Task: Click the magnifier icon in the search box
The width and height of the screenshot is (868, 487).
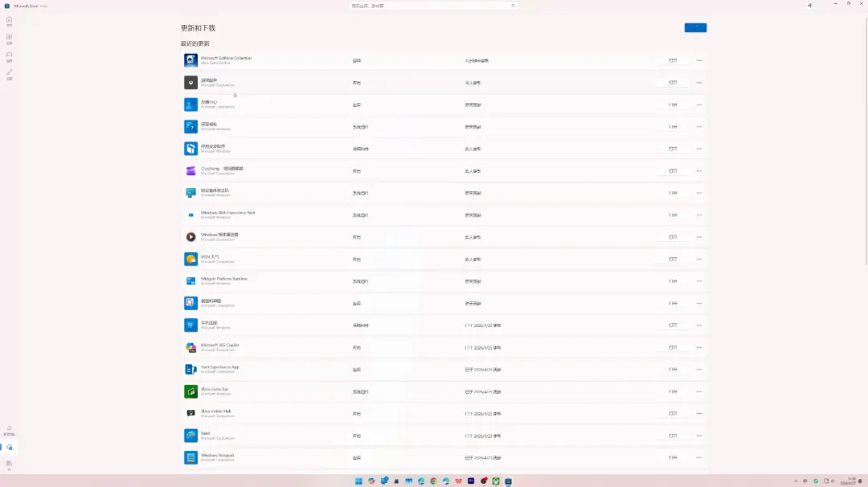Action: (513, 6)
